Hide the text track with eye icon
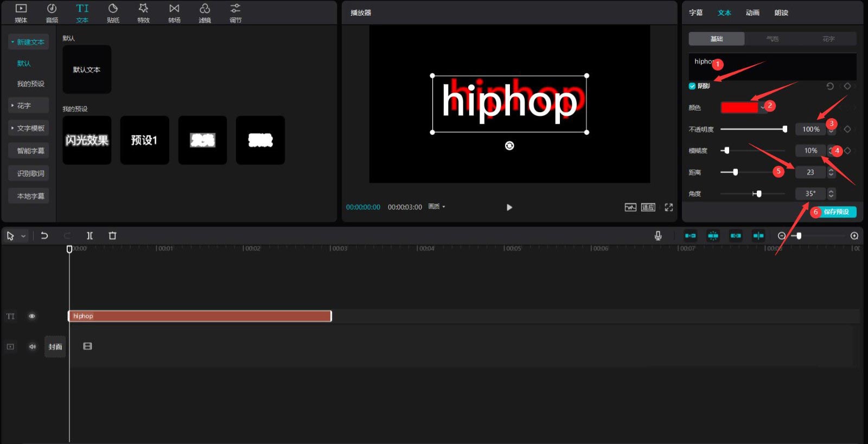 [x=32, y=316]
